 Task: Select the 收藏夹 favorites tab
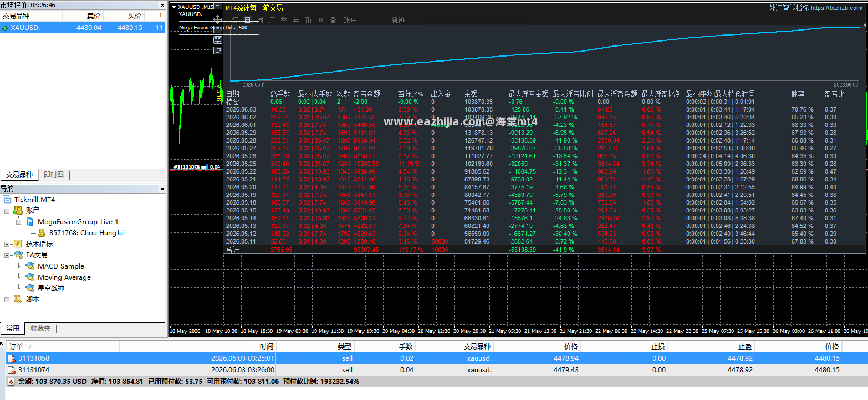point(40,328)
